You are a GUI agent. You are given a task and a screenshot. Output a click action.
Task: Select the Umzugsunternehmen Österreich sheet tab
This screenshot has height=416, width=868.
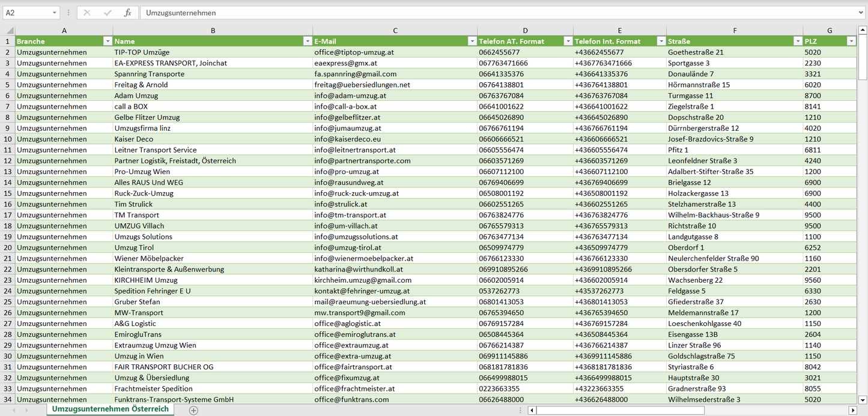click(x=111, y=409)
